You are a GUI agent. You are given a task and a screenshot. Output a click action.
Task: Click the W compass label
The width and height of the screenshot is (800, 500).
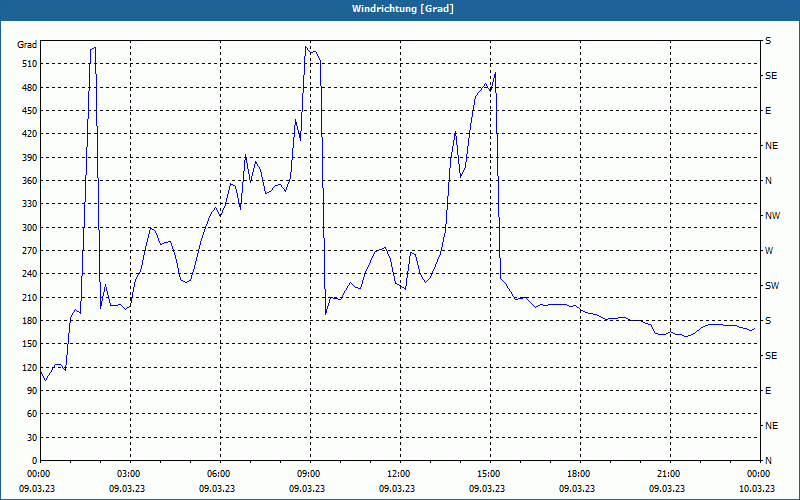click(x=769, y=251)
